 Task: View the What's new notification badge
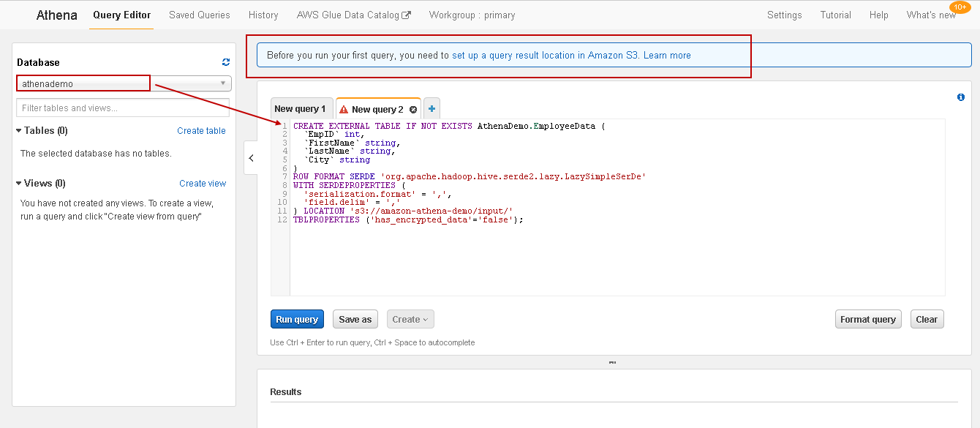tap(960, 7)
